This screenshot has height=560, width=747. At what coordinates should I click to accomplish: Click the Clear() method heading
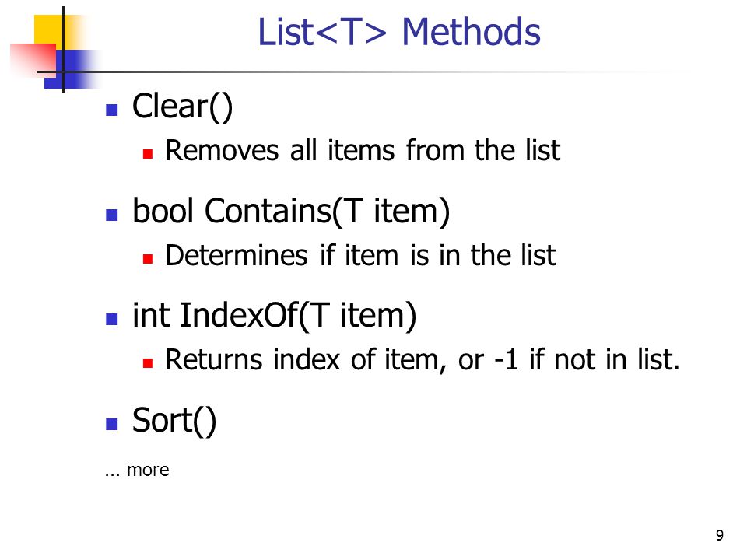click(x=182, y=107)
